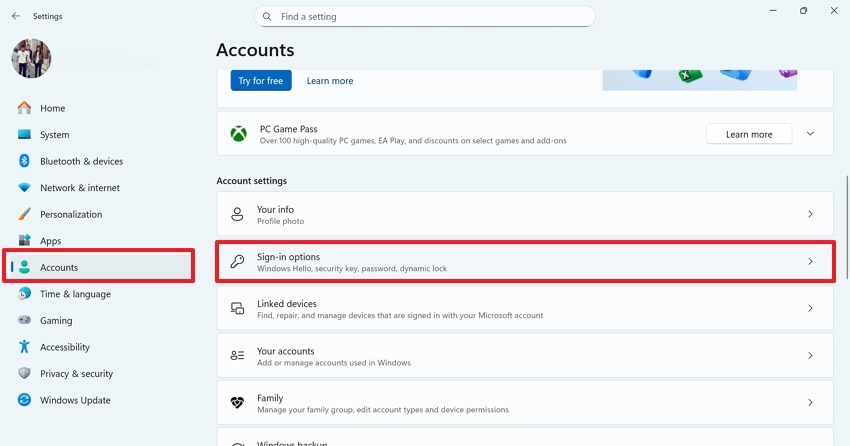Click the Personalization paintbrush icon
The image size is (850, 446).
pyautogui.click(x=24, y=214)
